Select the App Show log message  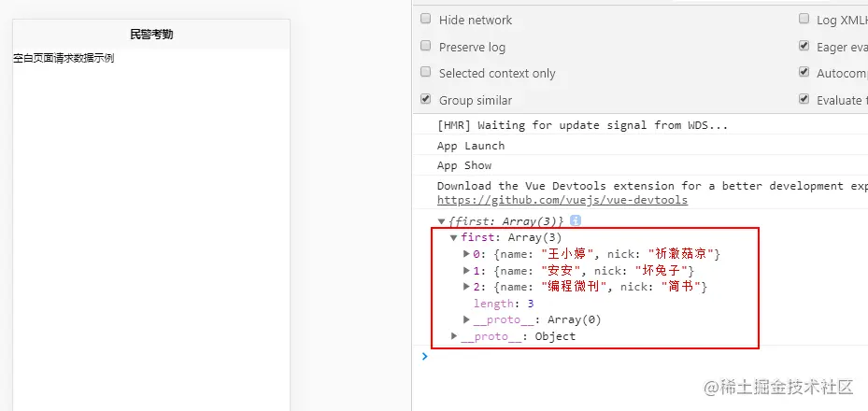tap(463, 165)
